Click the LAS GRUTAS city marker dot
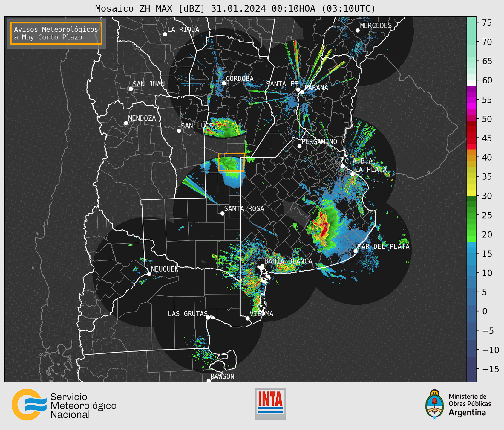Screen dimensions: 504x430 pyautogui.click(x=208, y=318)
